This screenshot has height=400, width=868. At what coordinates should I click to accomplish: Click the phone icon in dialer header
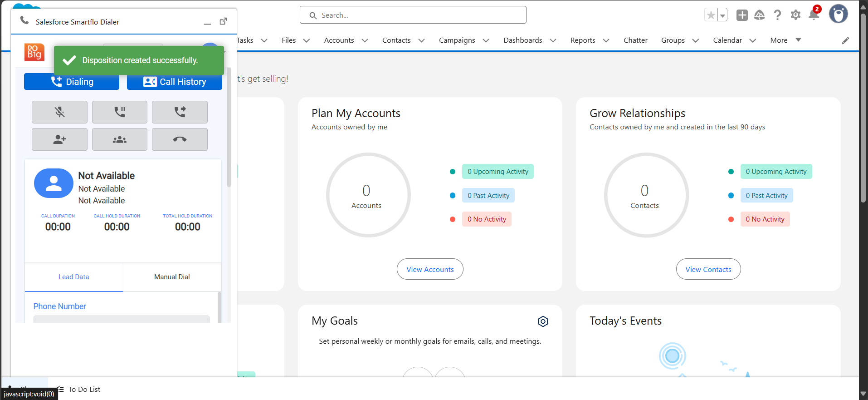click(24, 21)
